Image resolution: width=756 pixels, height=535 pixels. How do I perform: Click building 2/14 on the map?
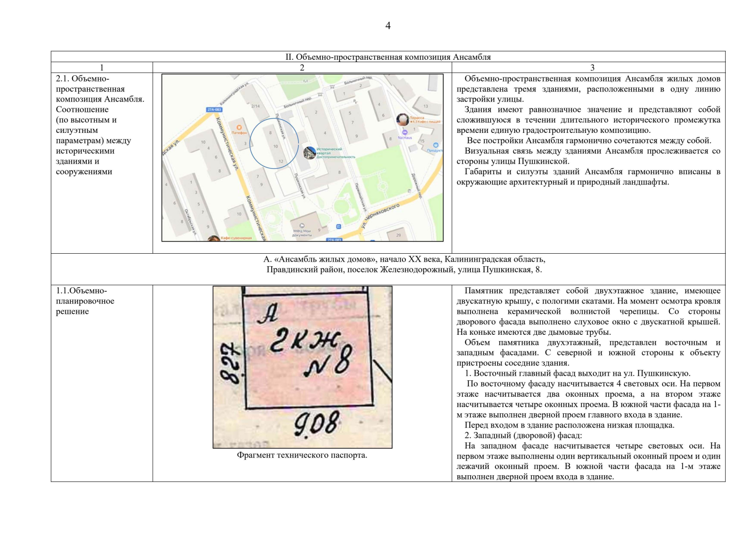pos(255,106)
